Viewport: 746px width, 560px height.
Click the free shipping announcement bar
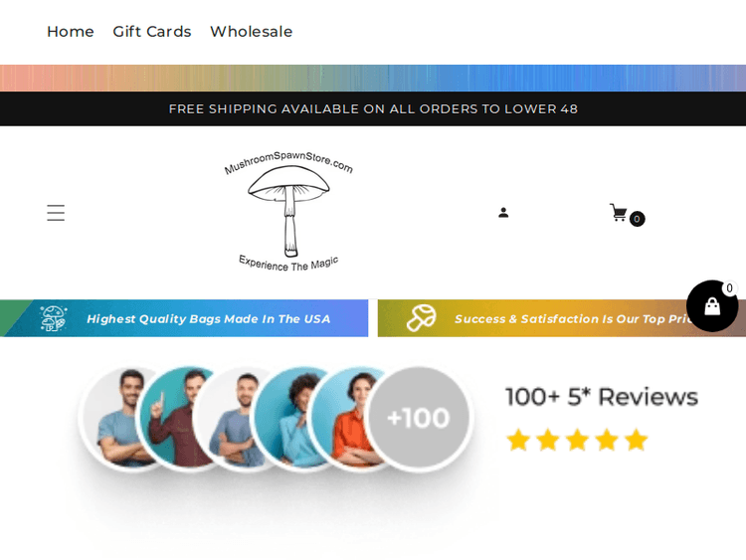coord(373,109)
